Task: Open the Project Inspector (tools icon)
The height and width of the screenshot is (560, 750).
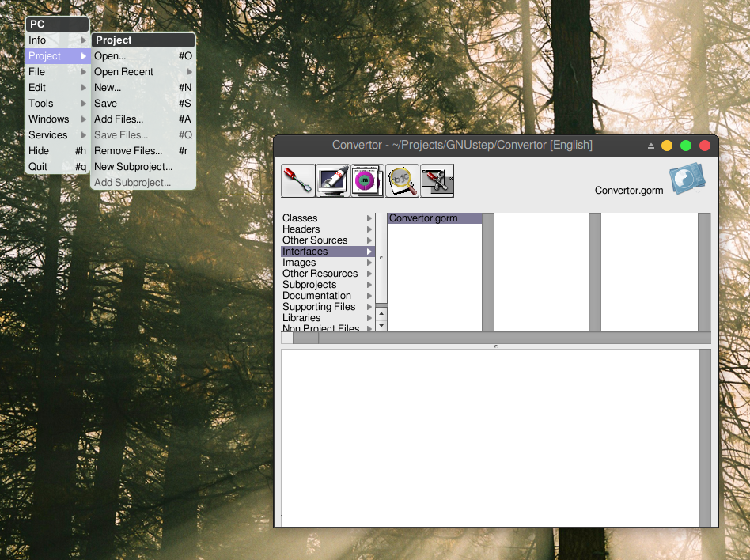Action: tap(437, 180)
